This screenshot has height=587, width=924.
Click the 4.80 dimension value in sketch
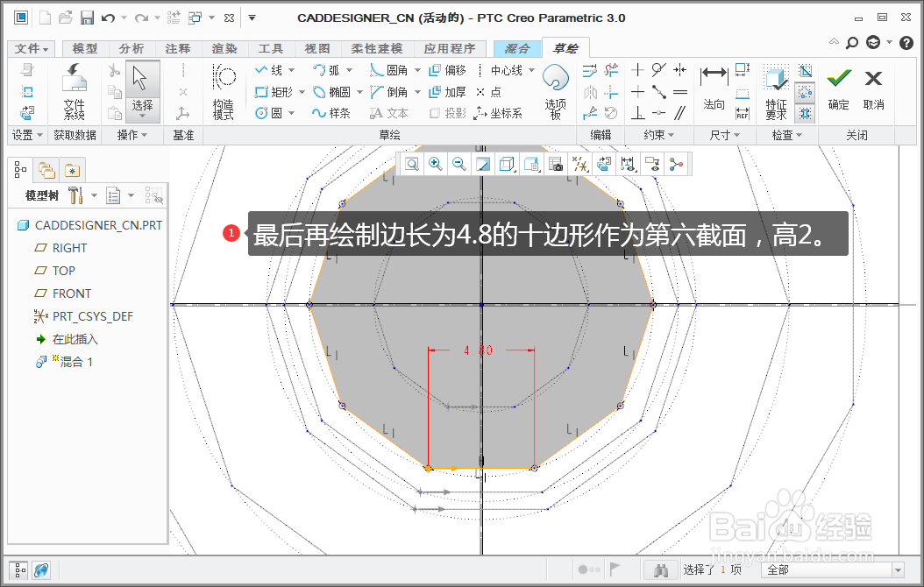pyautogui.click(x=478, y=350)
